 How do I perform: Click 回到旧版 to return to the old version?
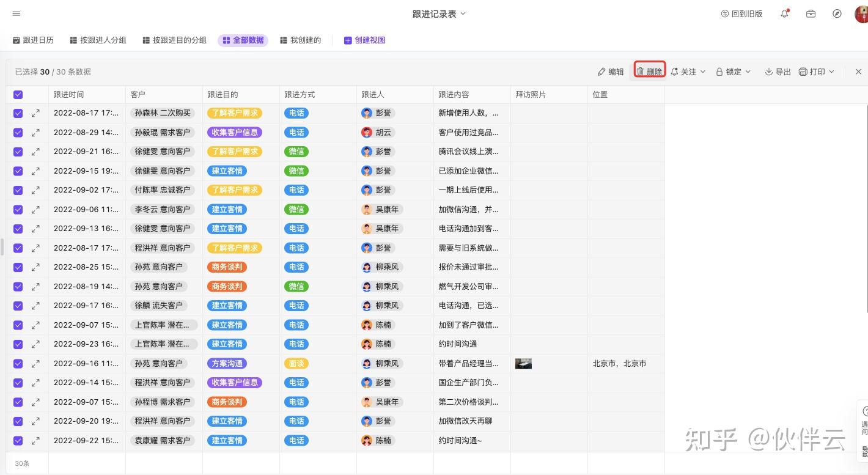tap(741, 13)
